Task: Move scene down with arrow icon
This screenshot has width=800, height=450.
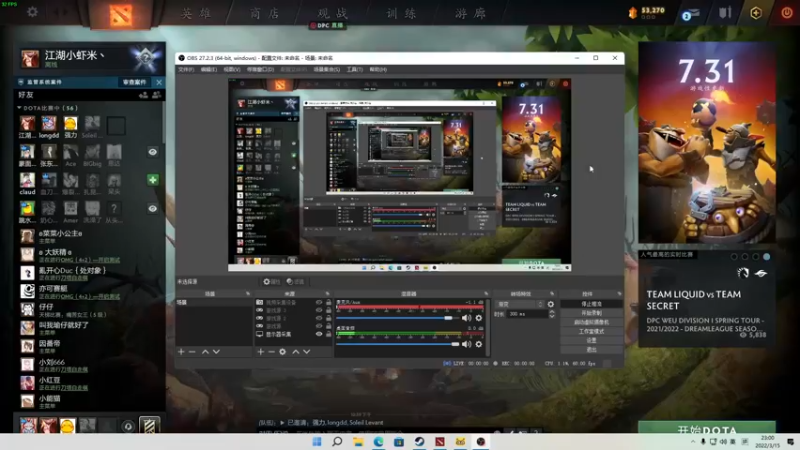Action: tap(216, 352)
